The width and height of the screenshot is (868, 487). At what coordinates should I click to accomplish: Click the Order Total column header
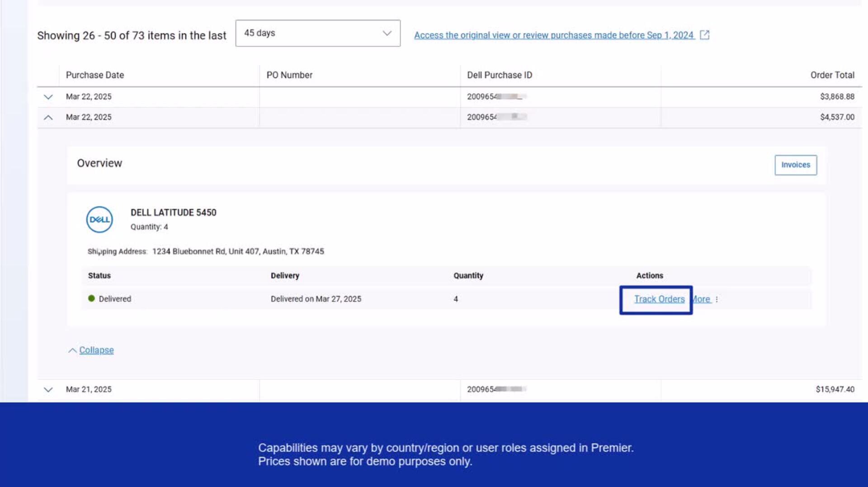click(832, 75)
